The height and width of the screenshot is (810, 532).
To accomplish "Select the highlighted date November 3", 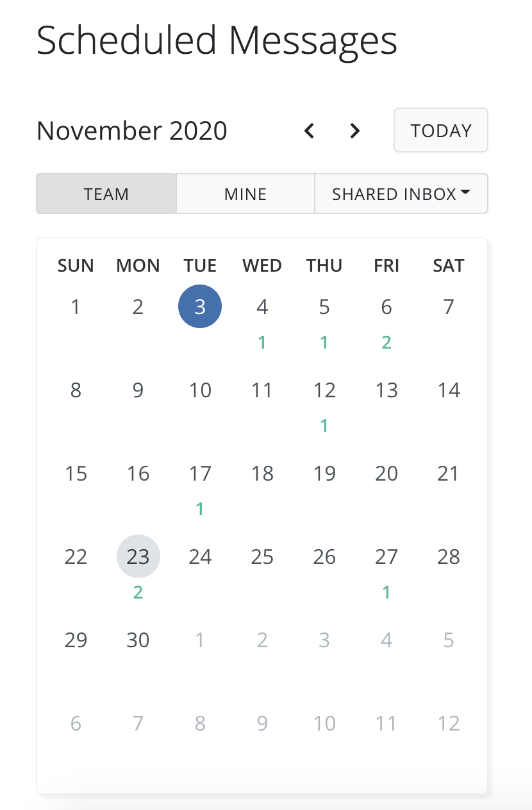I will pos(200,307).
